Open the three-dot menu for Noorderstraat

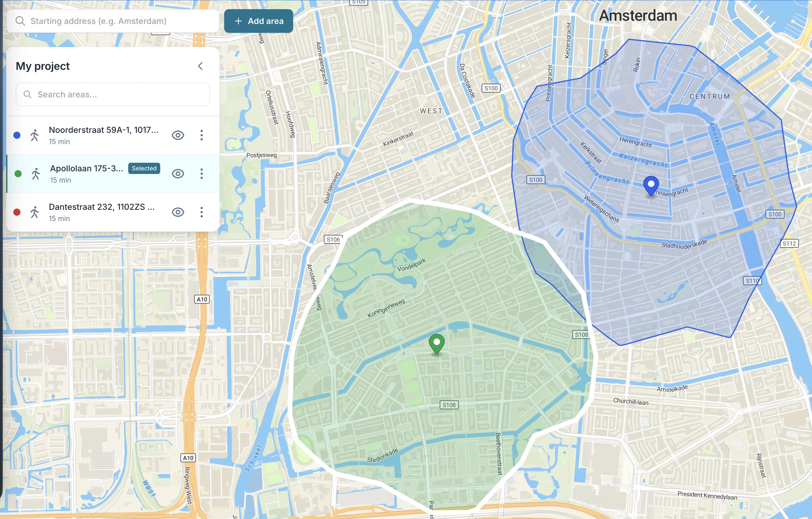pyautogui.click(x=201, y=135)
